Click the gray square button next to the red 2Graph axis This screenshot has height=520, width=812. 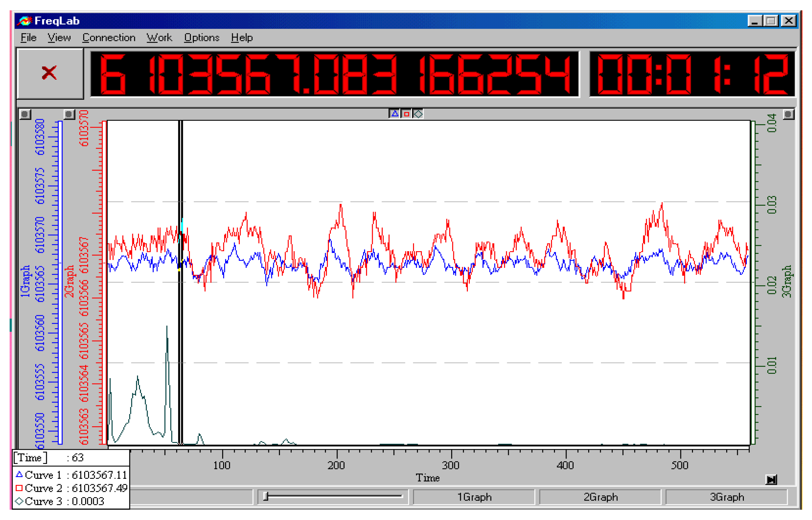(69, 115)
